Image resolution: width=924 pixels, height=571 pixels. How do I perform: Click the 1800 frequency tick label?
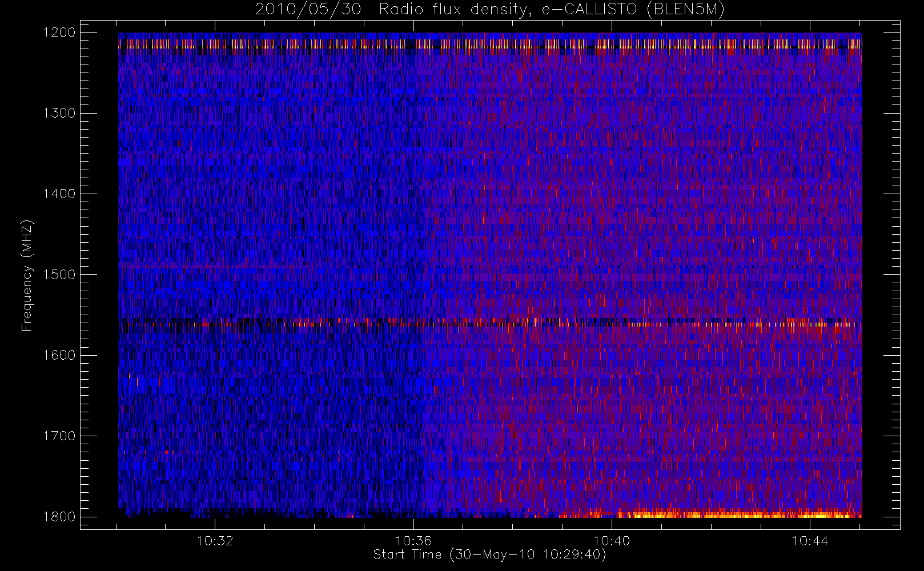point(59,516)
